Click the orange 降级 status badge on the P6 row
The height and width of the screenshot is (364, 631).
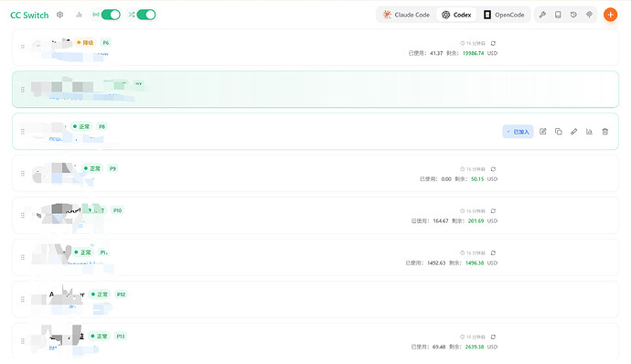coord(85,42)
